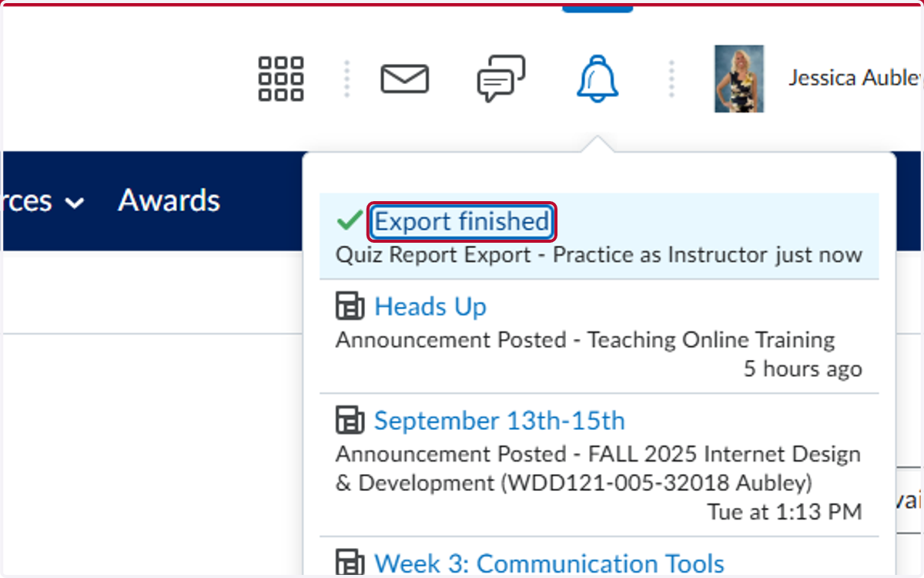The height and width of the screenshot is (578, 924).
Task: Open the Jessica Aubley username menu
Action: point(855,78)
